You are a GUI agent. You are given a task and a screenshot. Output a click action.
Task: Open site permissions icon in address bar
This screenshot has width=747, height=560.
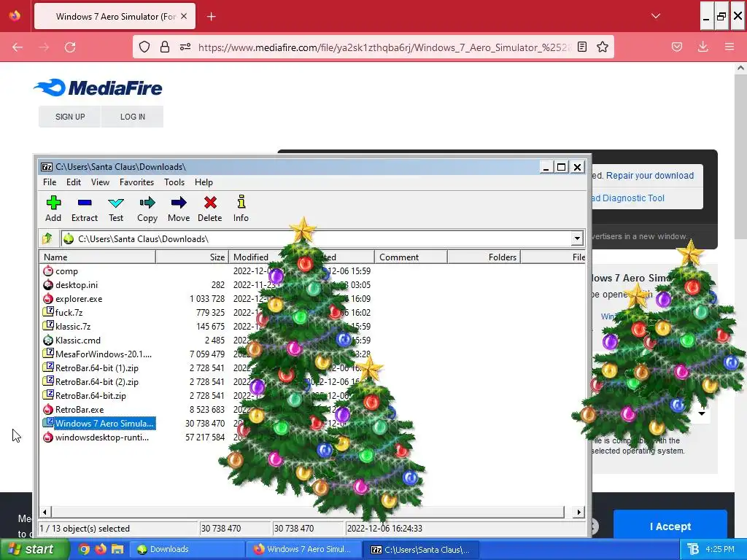coord(185,47)
